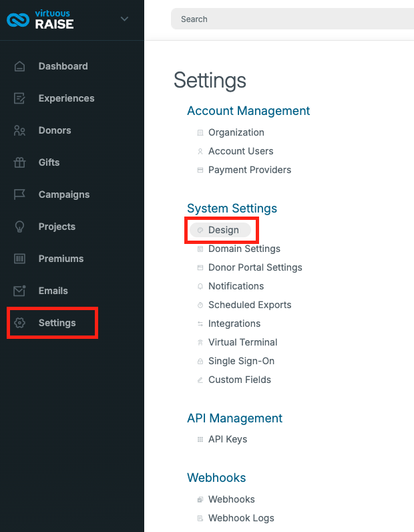Navigate to Campaigns in sidebar
Screen dimensions: 414x532
64,194
